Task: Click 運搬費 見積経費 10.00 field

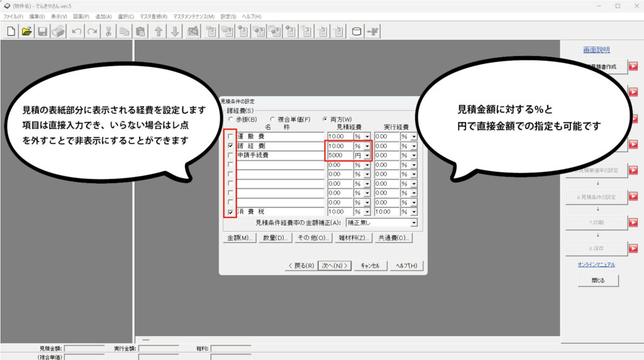Action: 340,137
